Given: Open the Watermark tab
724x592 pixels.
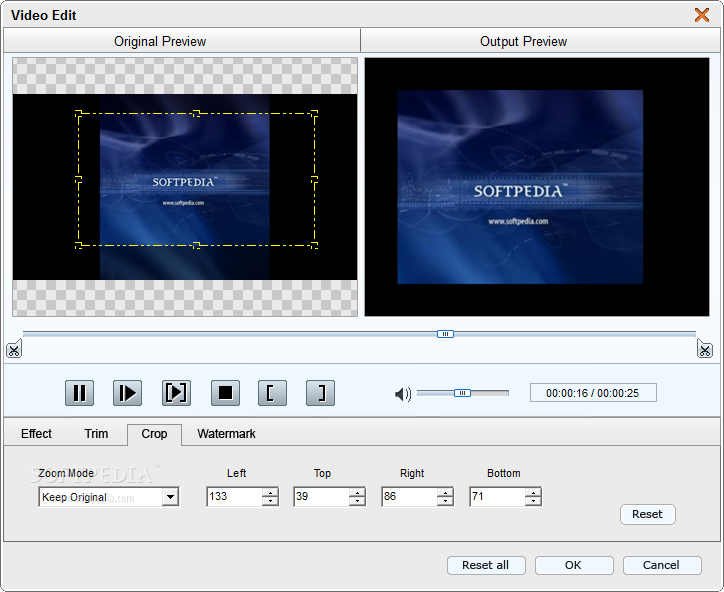Looking at the screenshot, I should point(226,434).
